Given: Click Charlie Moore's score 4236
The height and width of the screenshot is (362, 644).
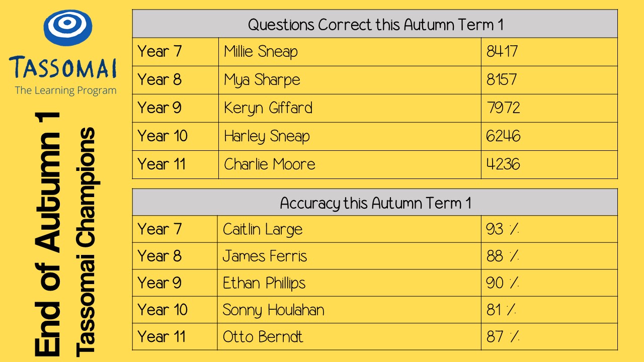Looking at the screenshot, I should click(549, 164).
